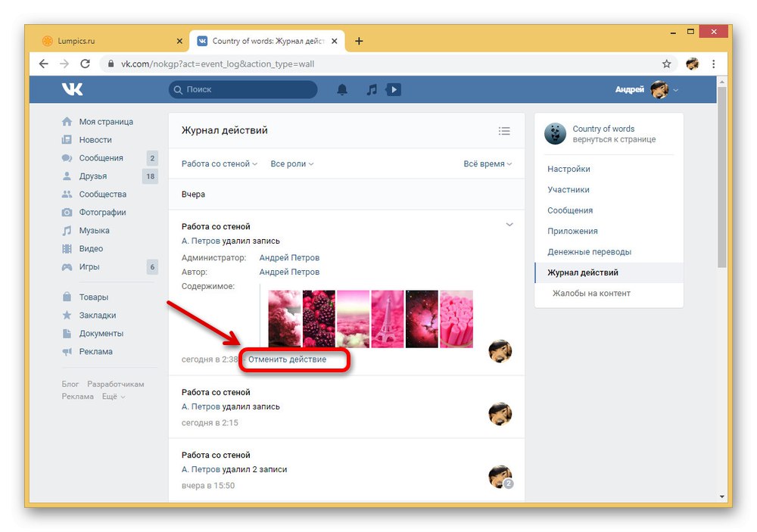This screenshot has height=532, width=757.
Task: Open the Eiffel Tower pink thumbnail
Action: pos(387,319)
